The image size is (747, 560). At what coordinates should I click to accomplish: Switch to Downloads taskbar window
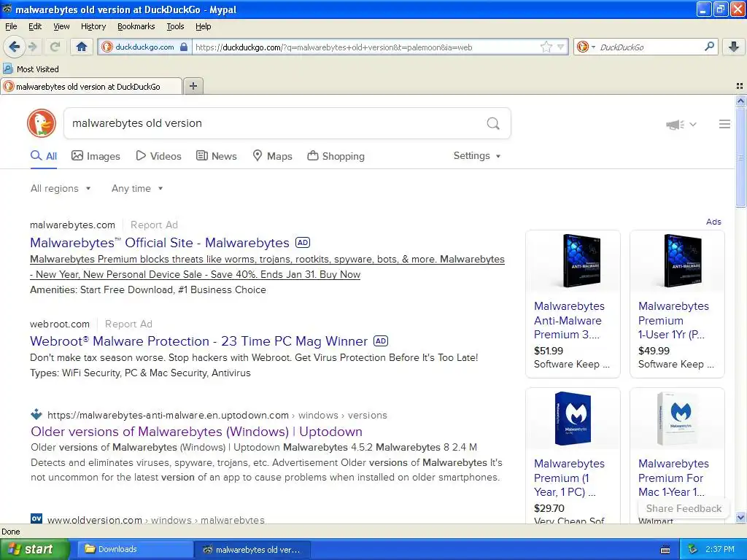[x=135, y=549]
